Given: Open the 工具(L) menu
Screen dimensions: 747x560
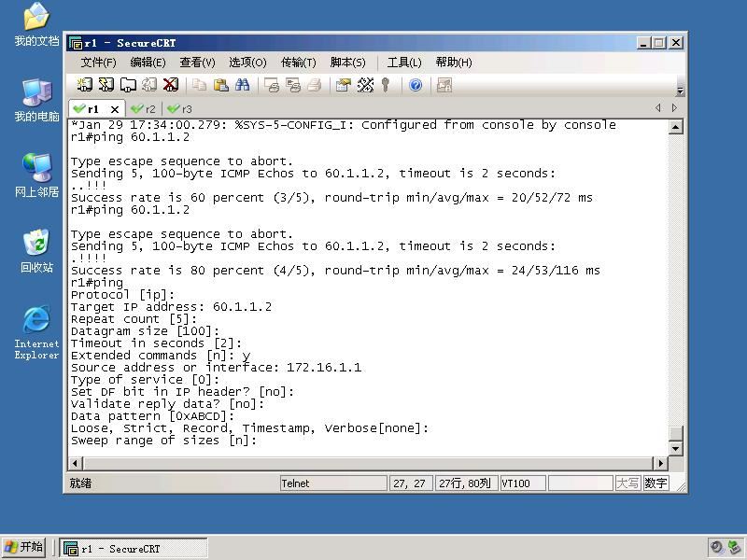Looking at the screenshot, I should tap(404, 63).
